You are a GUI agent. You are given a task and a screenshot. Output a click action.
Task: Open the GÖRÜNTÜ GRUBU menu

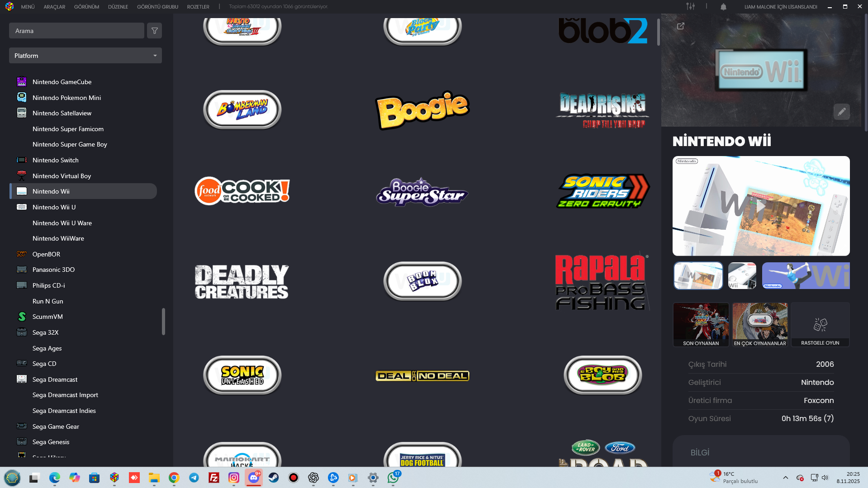tap(157, 7)
